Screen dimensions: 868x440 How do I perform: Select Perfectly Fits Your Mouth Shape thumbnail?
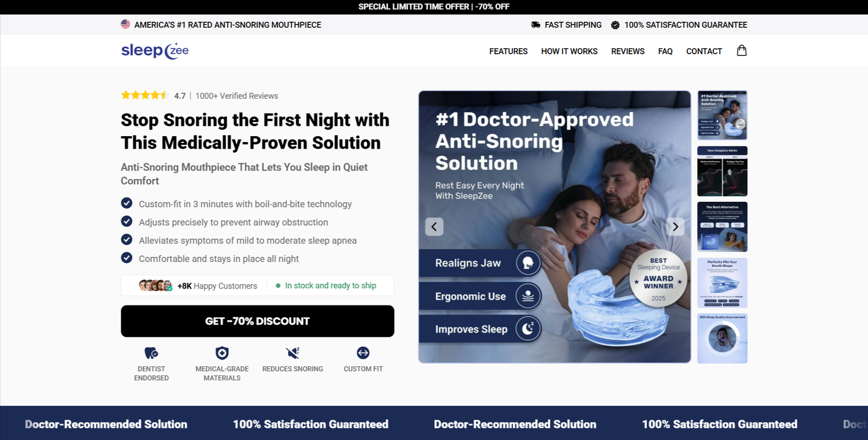click(x=722, y=283)
